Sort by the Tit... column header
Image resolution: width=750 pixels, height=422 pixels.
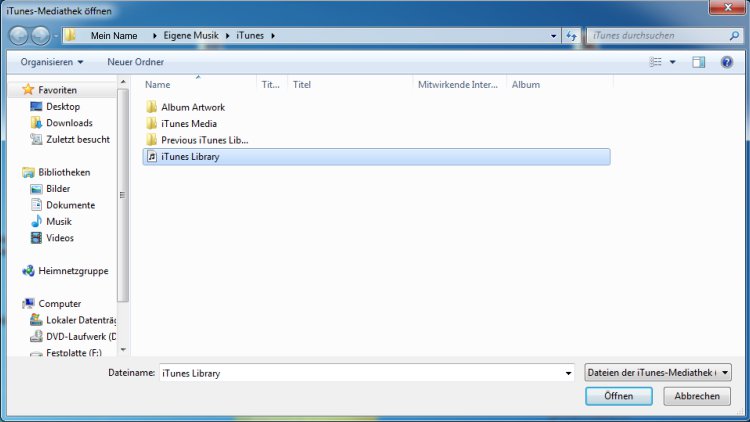(271, 85)
